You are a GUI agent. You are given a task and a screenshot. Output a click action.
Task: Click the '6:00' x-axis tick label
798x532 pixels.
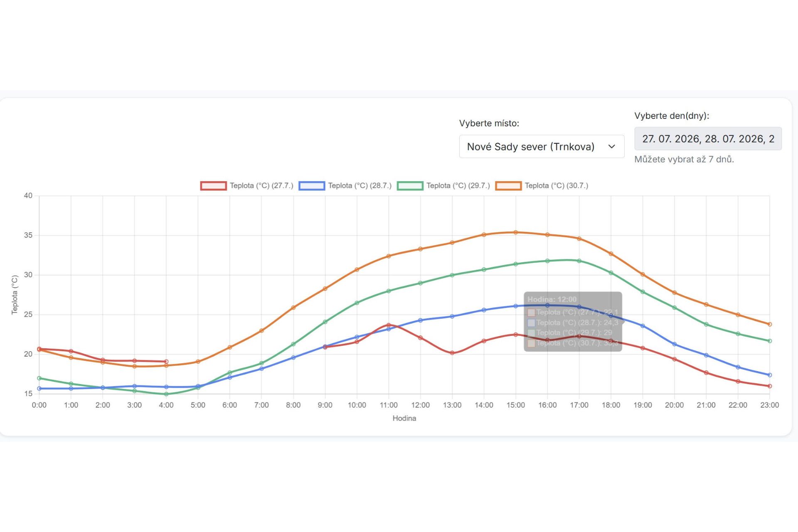230,405
